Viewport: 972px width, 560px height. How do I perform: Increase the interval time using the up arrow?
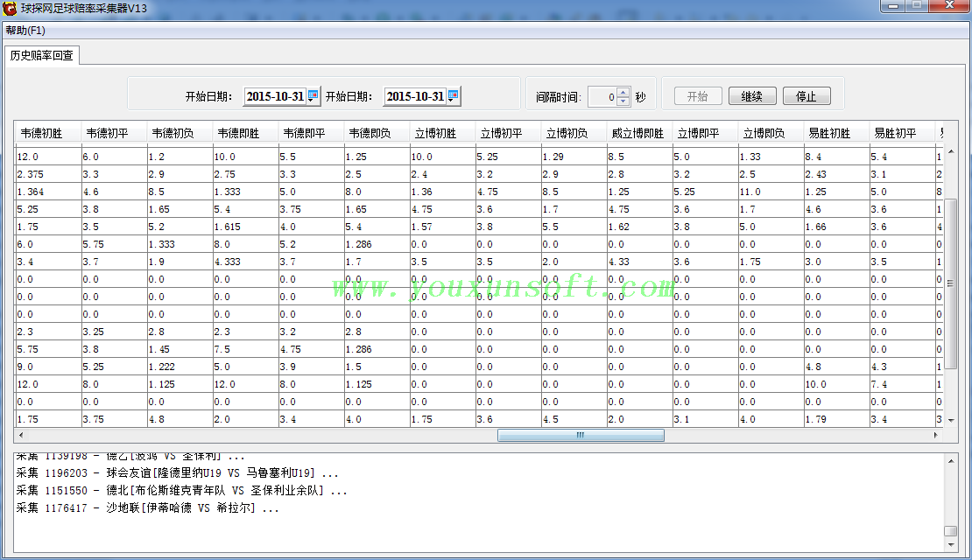[x=623, y=92]
